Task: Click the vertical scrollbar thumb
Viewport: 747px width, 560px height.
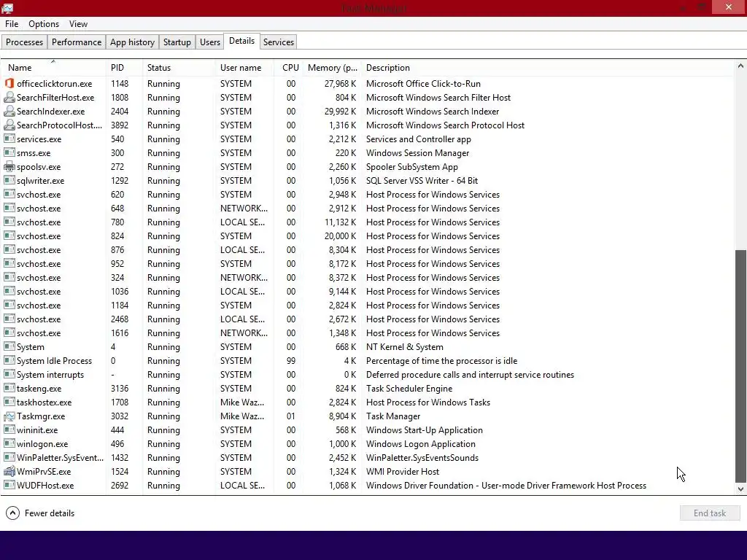Action: tap(740, 366)
